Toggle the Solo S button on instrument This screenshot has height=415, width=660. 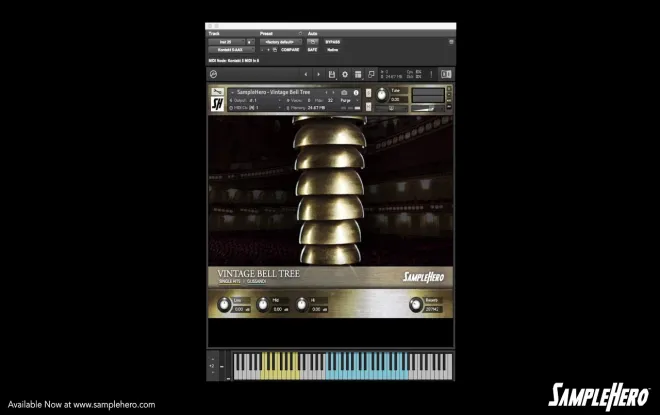[x=368, y=93]
